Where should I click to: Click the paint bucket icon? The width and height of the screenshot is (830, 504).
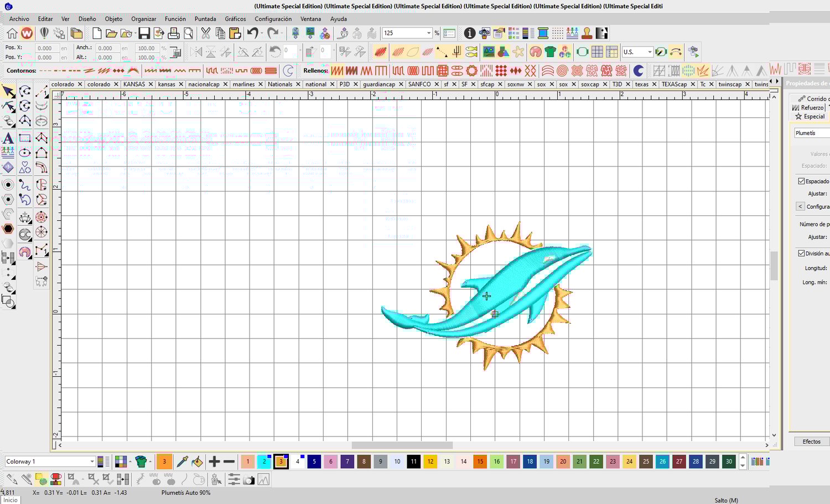point(197,461)
